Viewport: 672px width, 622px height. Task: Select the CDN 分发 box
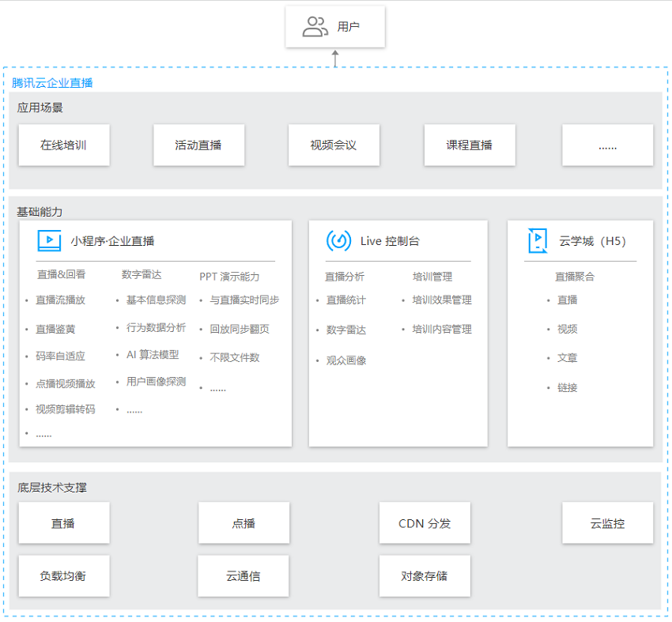point(425,523)
